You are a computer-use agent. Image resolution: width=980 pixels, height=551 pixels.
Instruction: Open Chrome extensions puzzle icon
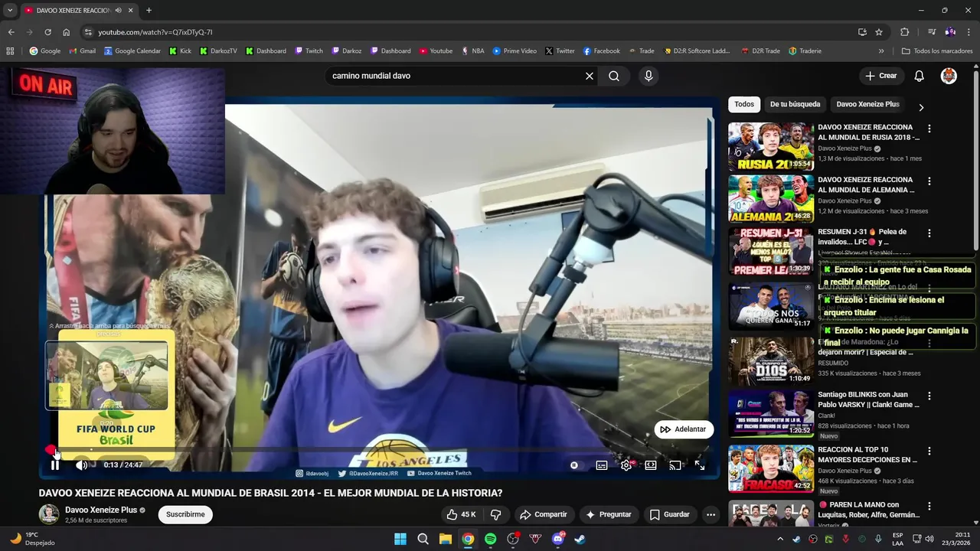(x=905, y=32)
